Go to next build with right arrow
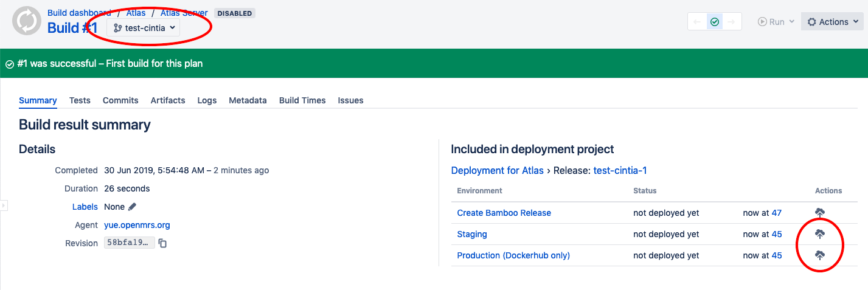This screenshot has width=868, height=290. point(732,22)
